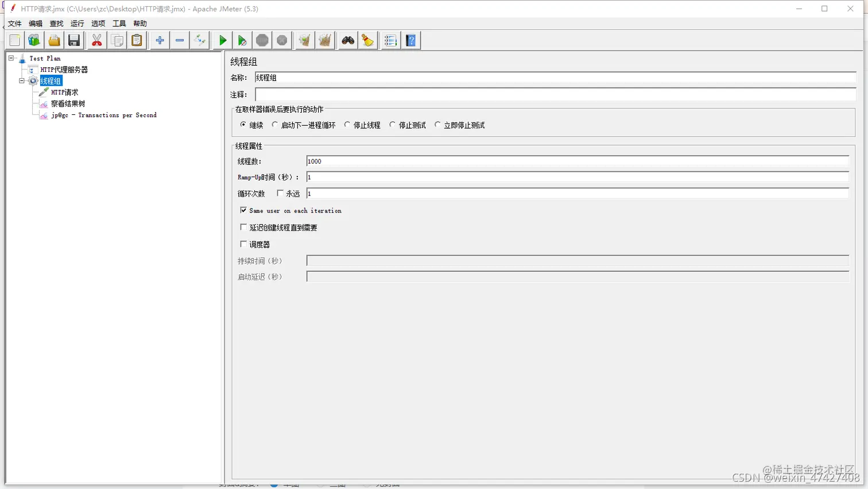
Task: Select the 启动下一进程循环 radio option
Action: pos(275,125)
